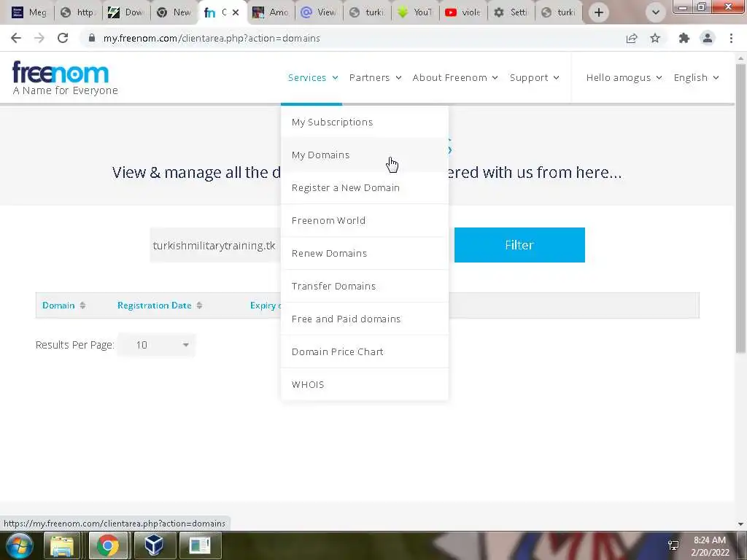Open Chrome three-dot menu
This screenshot has width=747, height=560.
coord(731,38)
